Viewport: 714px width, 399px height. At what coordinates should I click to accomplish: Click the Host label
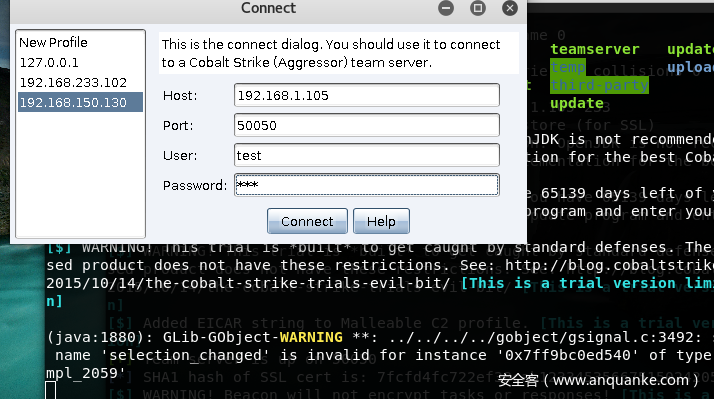pyautogui.click(x=180, y=96)
